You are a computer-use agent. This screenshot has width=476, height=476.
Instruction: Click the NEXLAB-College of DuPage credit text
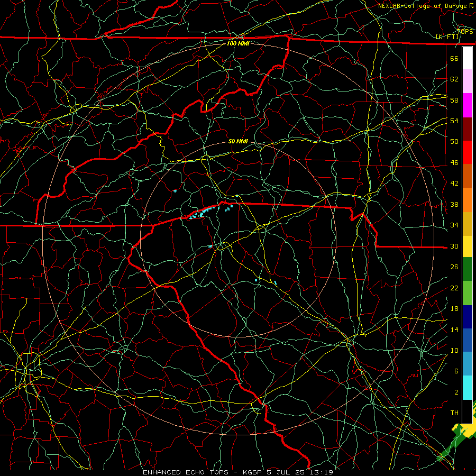tap(422, 6)
